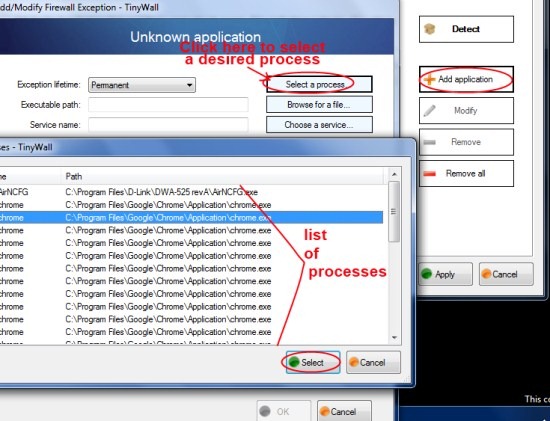Click the orange icon on process list Cancel
Image resolution: width=550 pixels, height=421 pixels.
(354, 362)
